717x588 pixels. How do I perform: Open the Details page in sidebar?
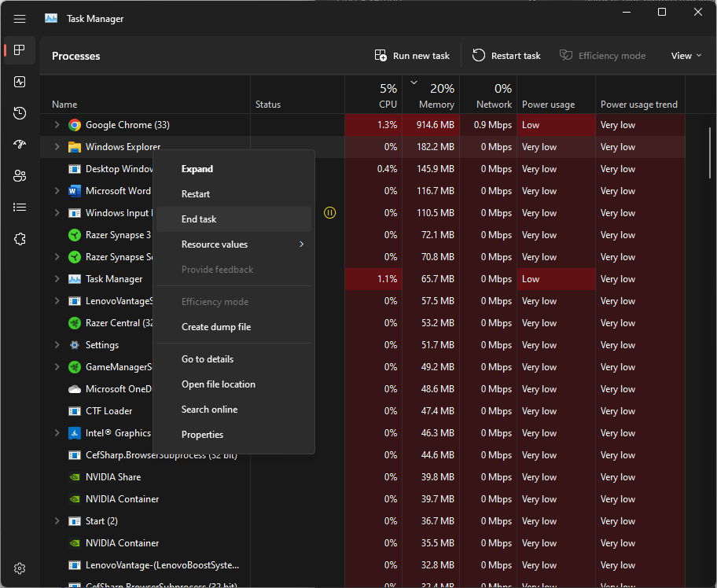click(19, 208)
